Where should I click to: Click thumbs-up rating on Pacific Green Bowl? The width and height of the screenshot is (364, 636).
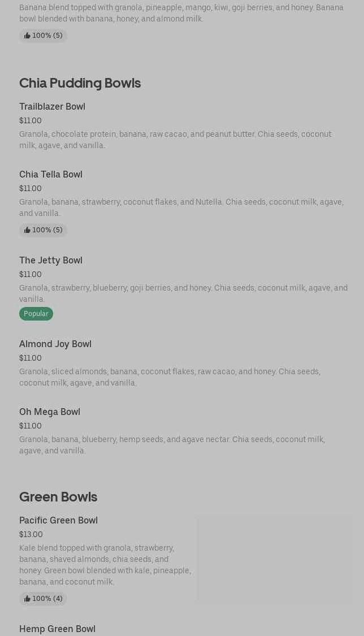pyautogui.click(x=43, y=599)
